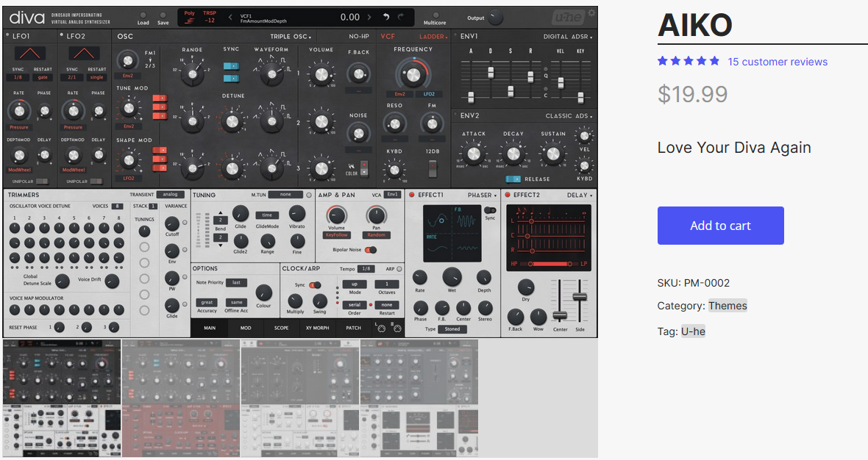Click the MIDI table icon beside PATCH tab
The width and height of the screenshot is (868, 460).
point(397,328)
